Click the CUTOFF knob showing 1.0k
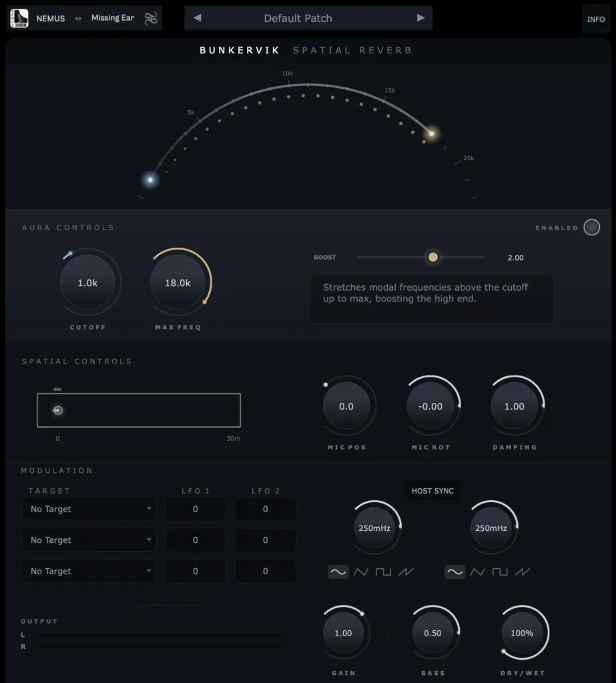Image resolution: width=616 pixels, height=683 pixels. point(87,283)
